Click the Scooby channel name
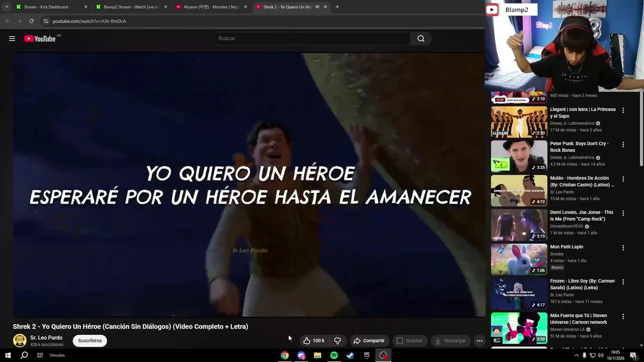The image size is (644, 362). (x=557, y=254)
